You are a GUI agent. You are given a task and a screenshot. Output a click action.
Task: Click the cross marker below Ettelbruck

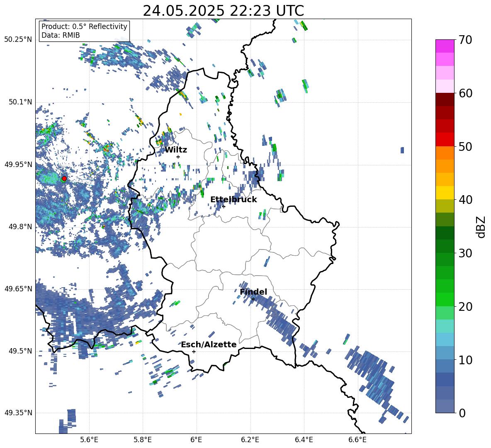pos(223,206)
